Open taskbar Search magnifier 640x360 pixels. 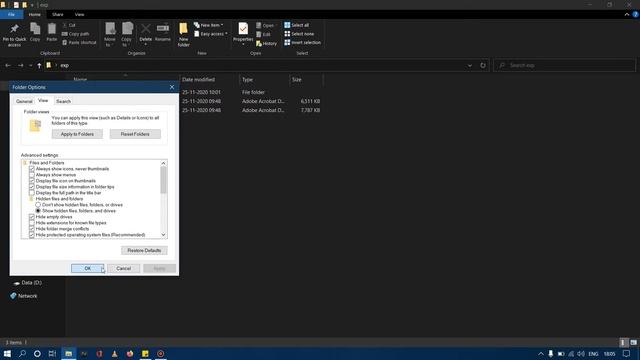coord(22,353)
